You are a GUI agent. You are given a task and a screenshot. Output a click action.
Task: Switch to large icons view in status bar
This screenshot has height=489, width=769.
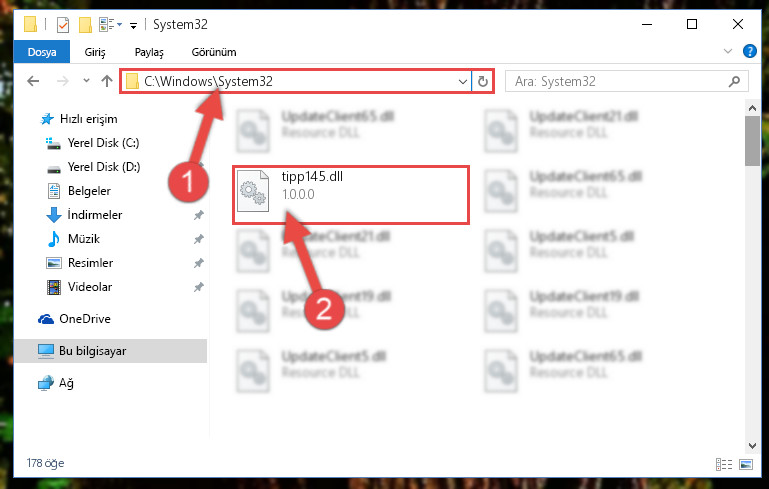746,464
